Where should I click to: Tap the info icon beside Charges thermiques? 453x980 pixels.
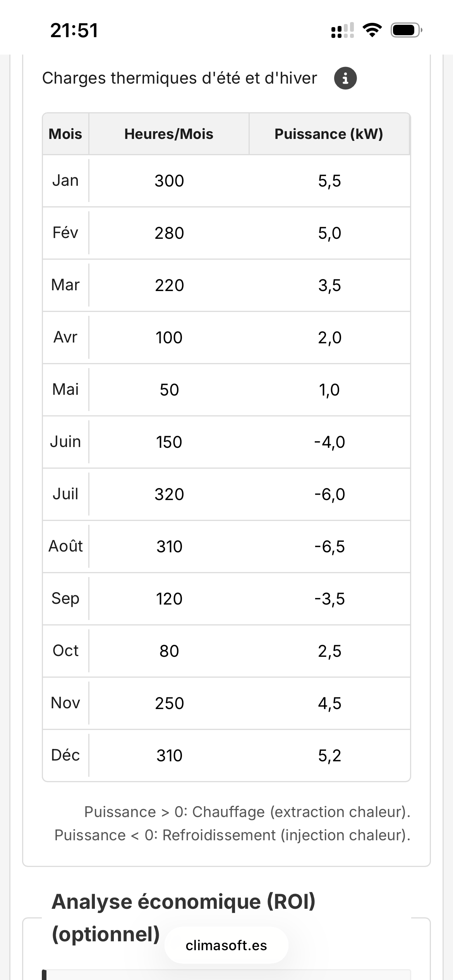[345, 78]
